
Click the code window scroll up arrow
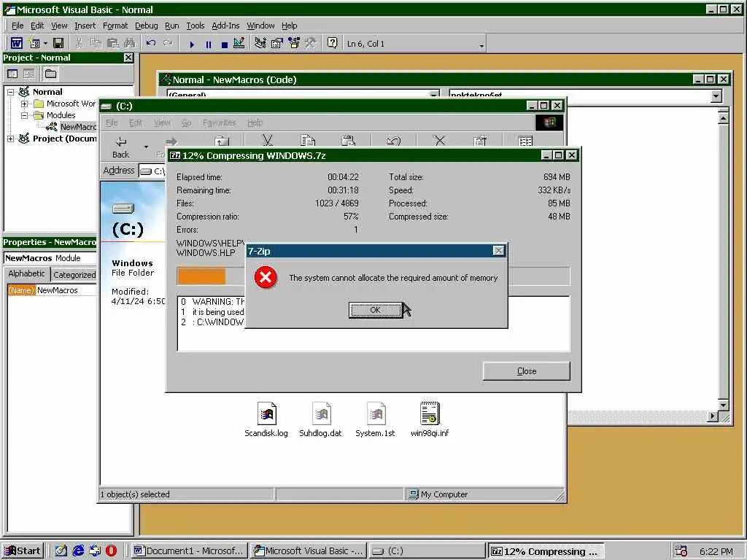point(723,117)
